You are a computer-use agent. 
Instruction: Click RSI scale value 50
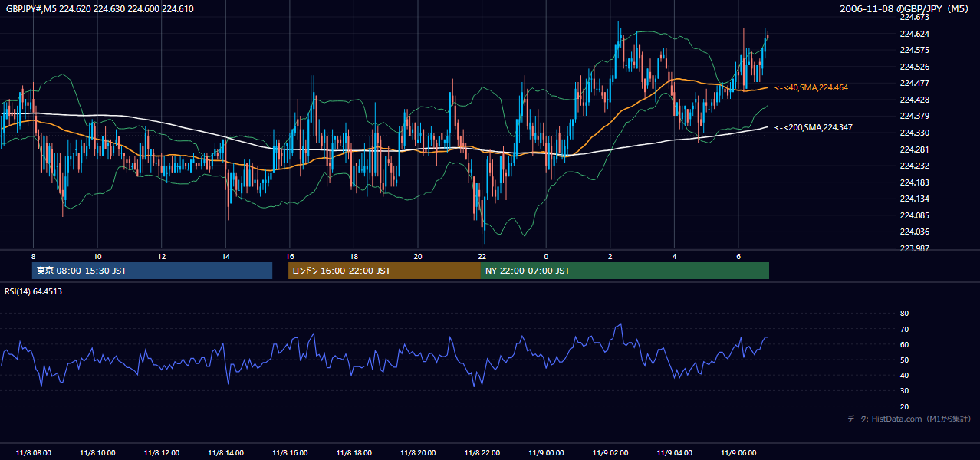(904, 360)
